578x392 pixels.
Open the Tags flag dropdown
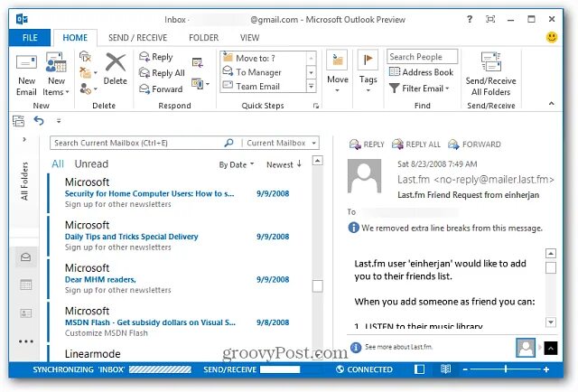(368, 72)
